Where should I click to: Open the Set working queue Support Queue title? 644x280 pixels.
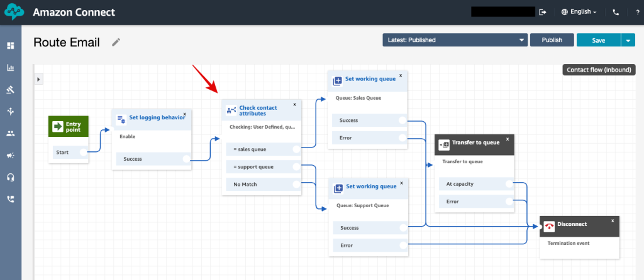(x=371, y=186)
